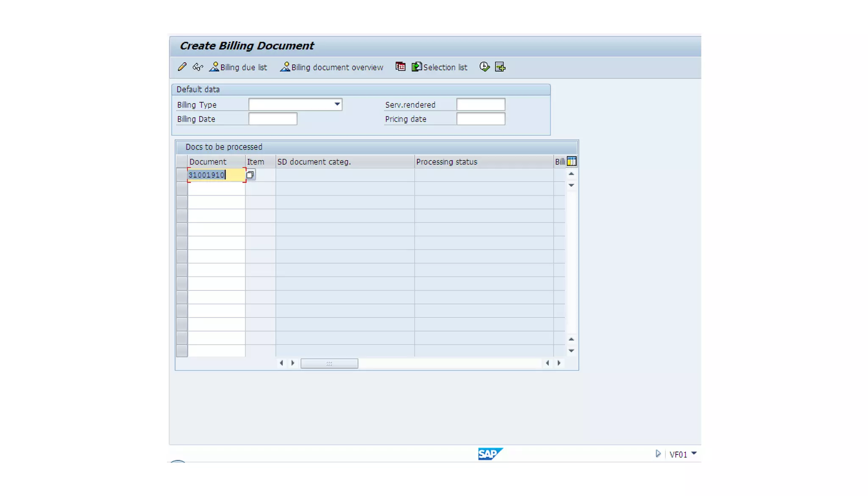Select the second table row selector
The image size is (868, 496).
pyautogui.click(x=182, y=188)
